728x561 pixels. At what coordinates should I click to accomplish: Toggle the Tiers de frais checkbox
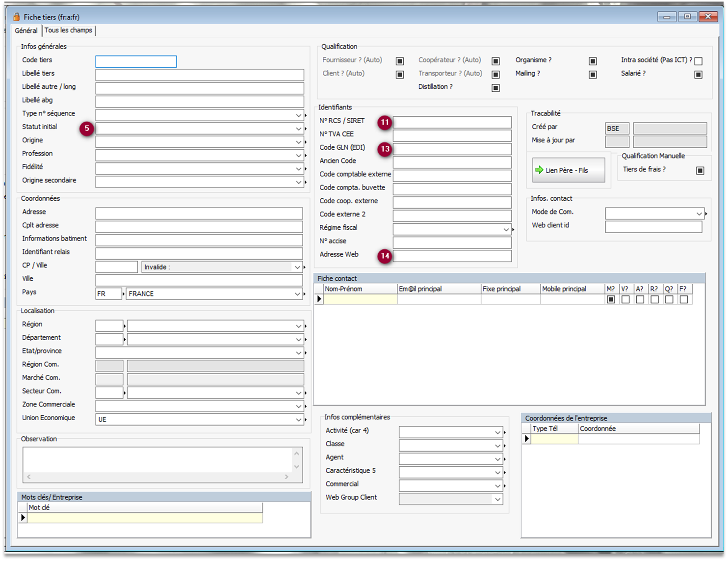[700, 170]
